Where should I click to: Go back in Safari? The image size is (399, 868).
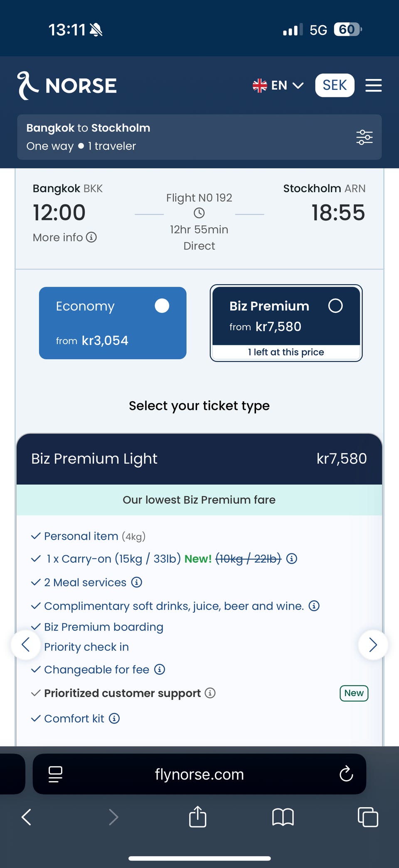(x=27, y=817)
